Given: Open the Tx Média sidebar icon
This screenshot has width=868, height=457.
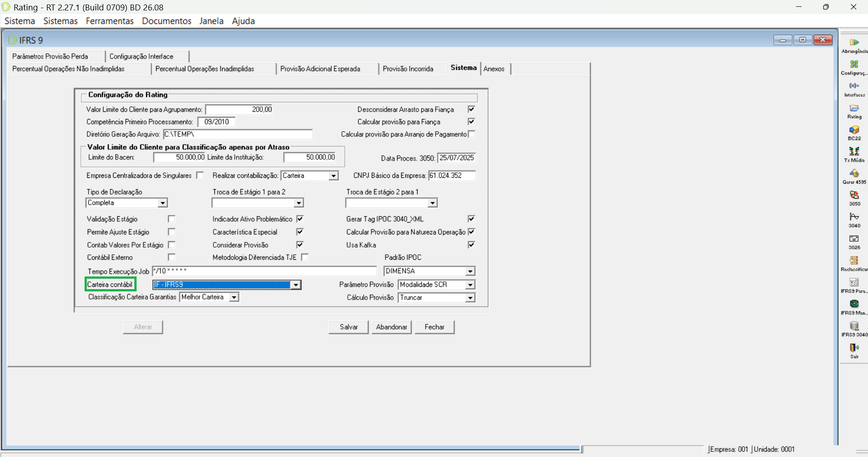Looking at the screenshot, I should point(854,152).
